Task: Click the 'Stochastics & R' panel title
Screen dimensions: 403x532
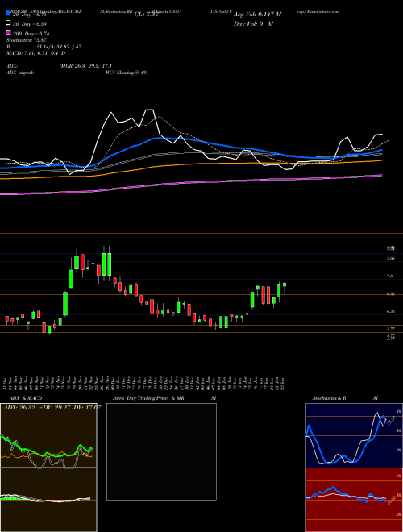Action: click(330, 398)
